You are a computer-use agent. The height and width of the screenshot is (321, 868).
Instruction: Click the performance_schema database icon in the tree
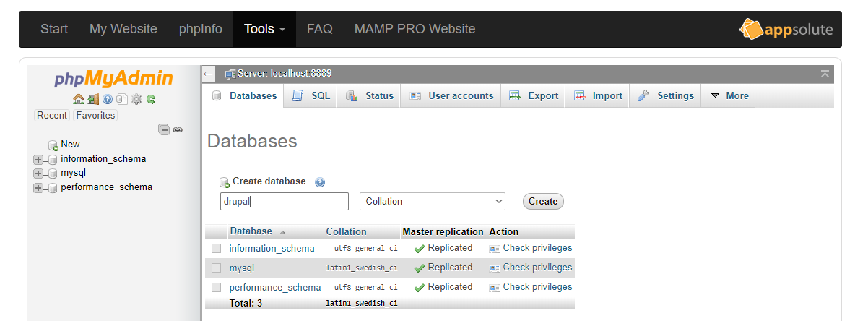53,188
